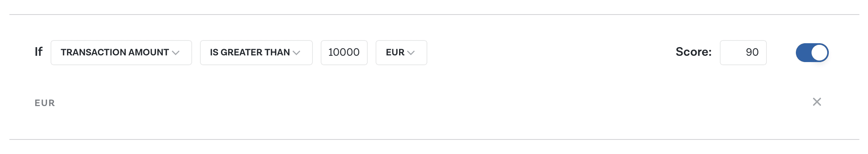This screenshot has height=154, width=868.
Task: Select the IS GREATER THAN label text
Action: (x=250, y=52)
